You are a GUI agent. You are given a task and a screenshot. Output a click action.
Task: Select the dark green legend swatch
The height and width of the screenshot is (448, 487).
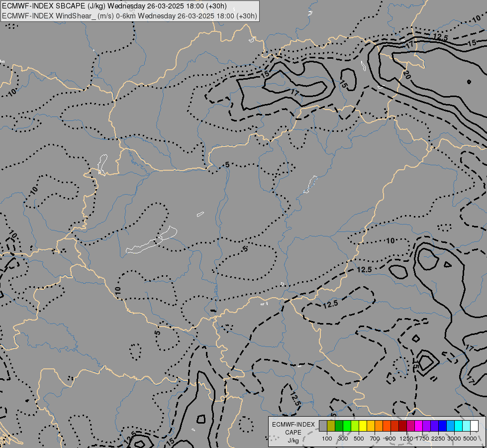coord(339,426)
